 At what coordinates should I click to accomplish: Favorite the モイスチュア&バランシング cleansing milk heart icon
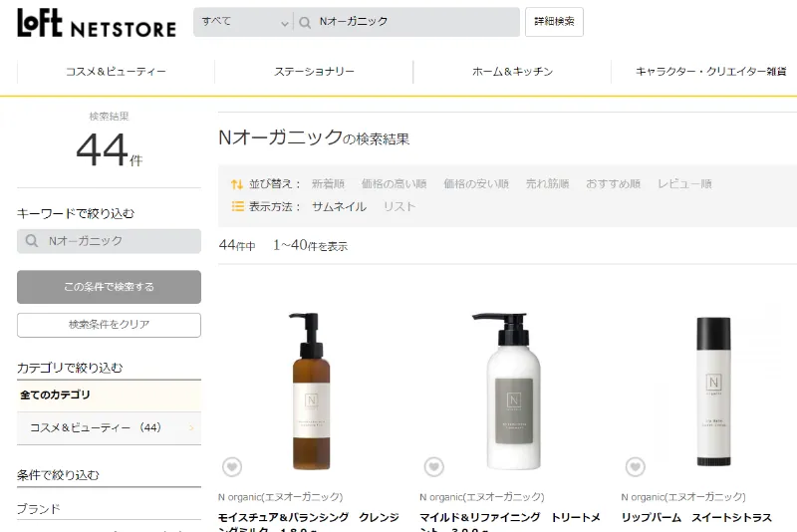point(232,466)
